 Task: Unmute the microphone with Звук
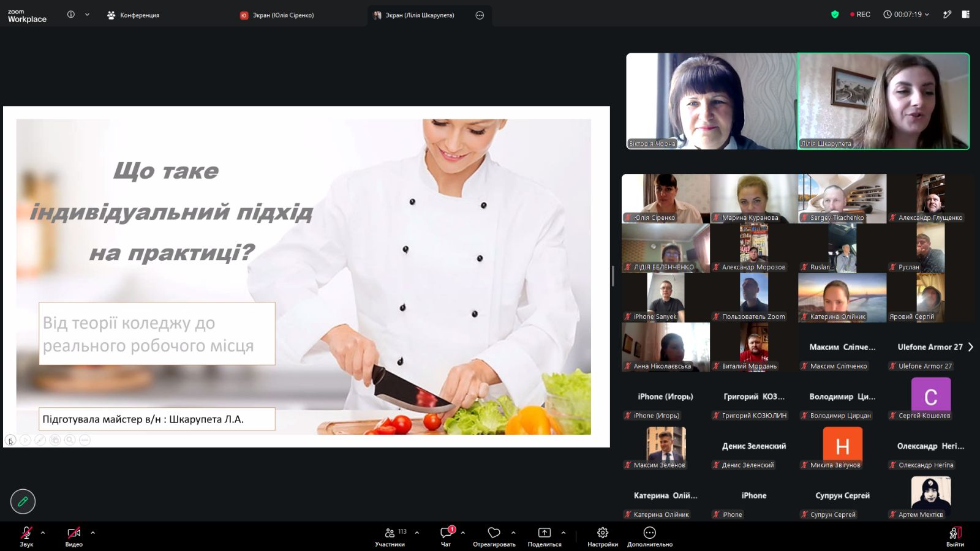(26, 536)
